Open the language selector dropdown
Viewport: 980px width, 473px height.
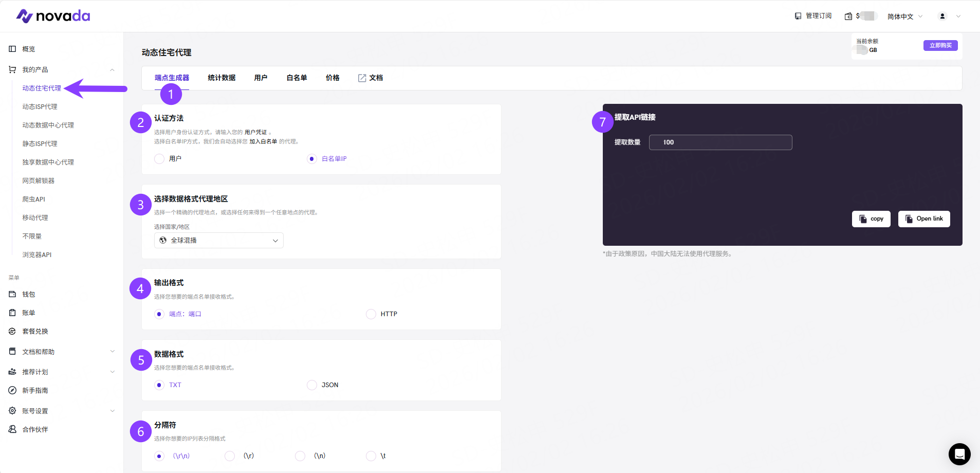tap(904, 16)
